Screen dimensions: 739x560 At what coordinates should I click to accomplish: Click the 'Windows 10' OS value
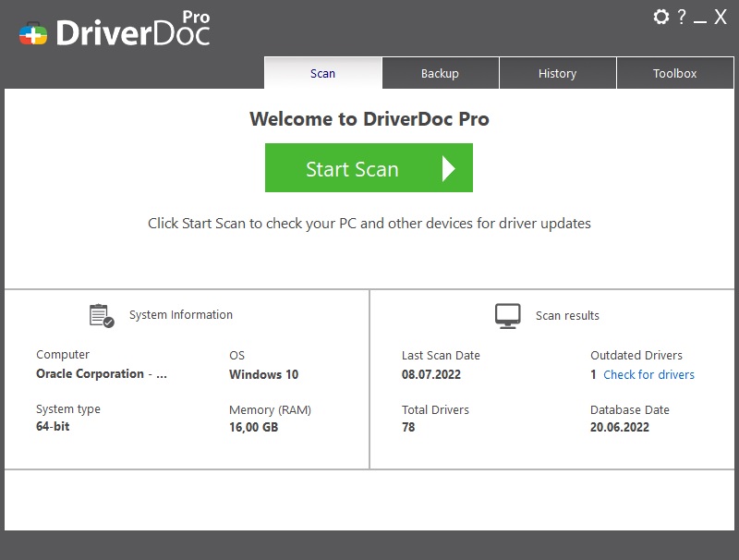tap(263, 375)
